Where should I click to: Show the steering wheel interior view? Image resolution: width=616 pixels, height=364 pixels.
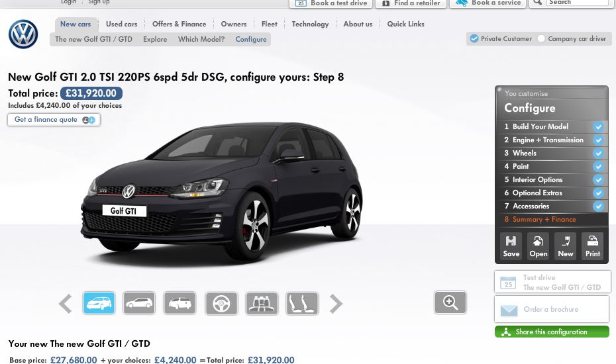pyautogui.click(x=221, y=304)
